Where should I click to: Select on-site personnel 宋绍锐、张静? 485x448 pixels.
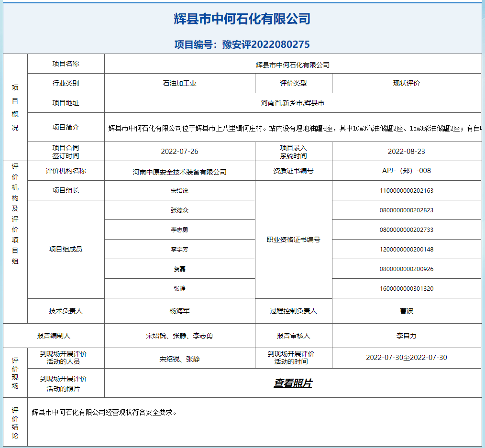tap(180, 359)
